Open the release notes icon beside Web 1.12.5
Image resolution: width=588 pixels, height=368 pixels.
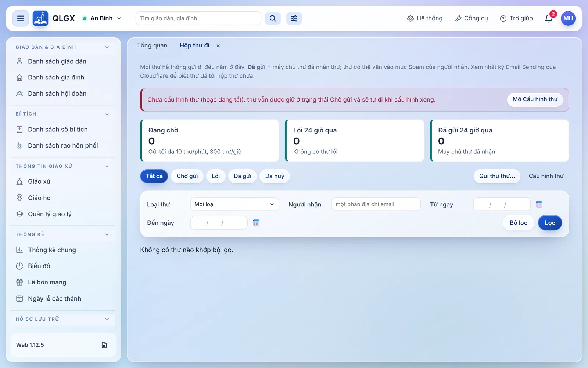[x=104, y=345]
